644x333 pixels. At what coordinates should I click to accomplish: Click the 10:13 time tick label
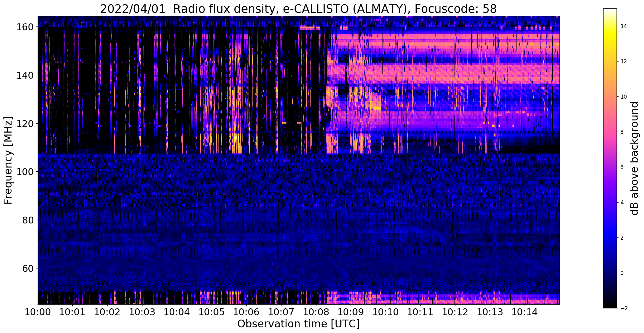coord(490,312)
